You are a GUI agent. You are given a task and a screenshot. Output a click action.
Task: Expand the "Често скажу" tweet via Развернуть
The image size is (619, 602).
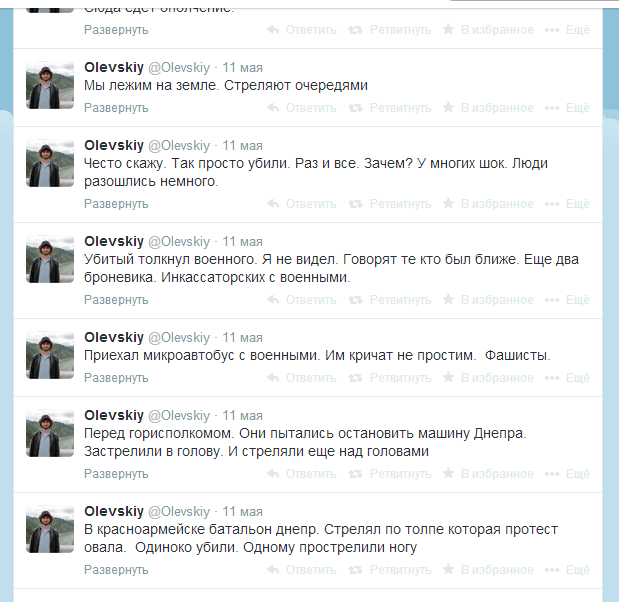tap(116, 204)
